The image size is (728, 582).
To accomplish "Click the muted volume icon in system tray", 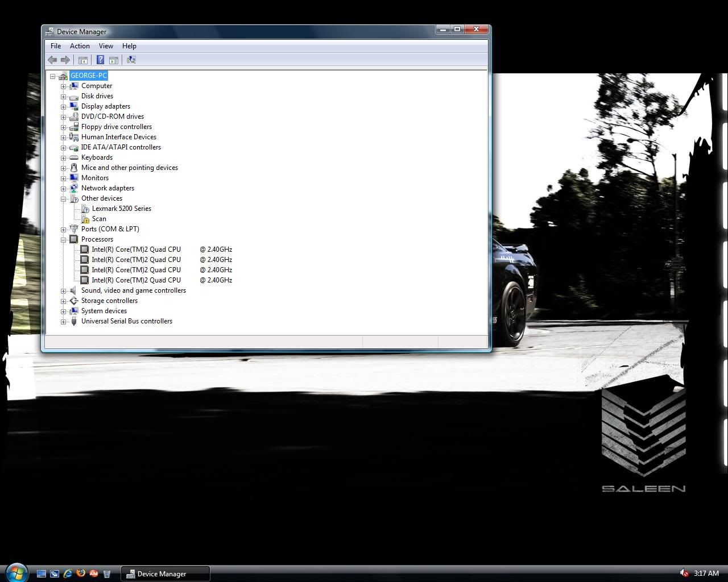I will tap(684, 573).
